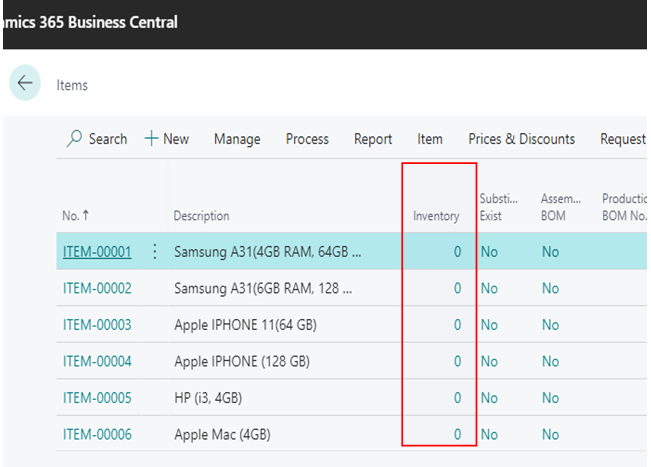Click the Search magnifier icon
Screen dimensions: 651x467
point(74,139)
